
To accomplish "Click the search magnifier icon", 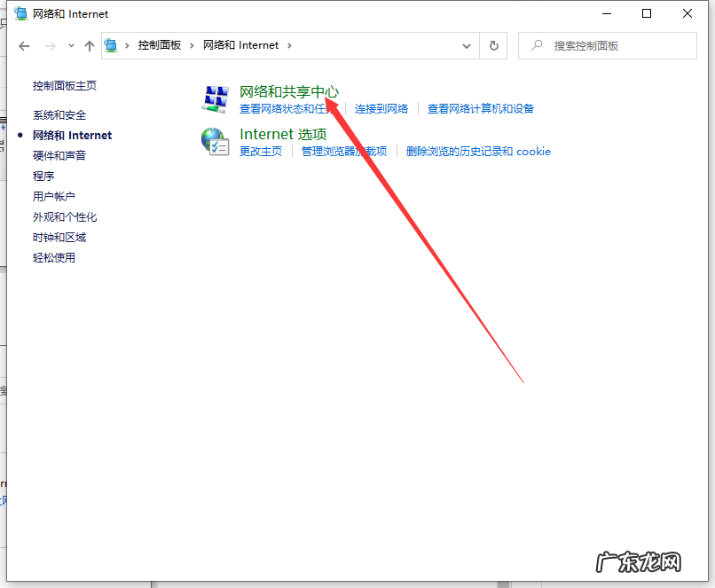I will click(537, 45).
